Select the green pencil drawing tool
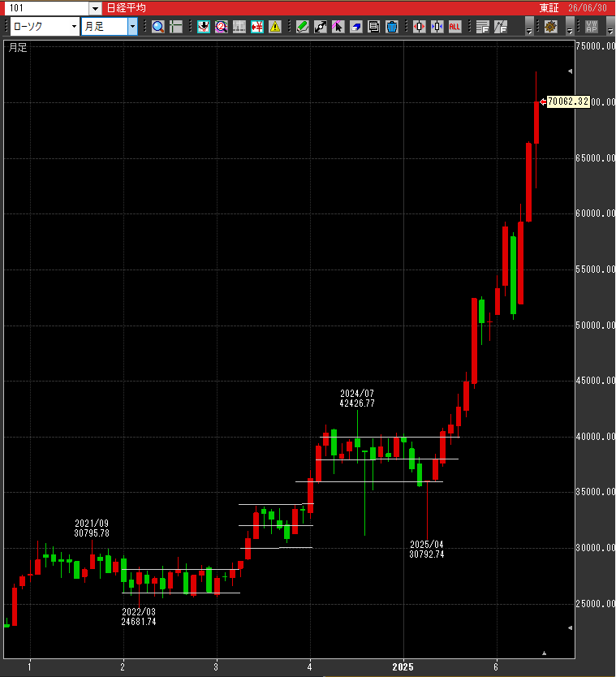Image resolution: width=616 pixels, height=677 pixels. (x=303, y=27)
